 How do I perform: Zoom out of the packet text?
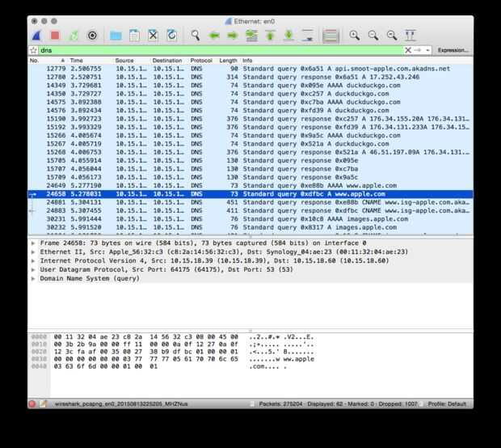pos(373,35)
